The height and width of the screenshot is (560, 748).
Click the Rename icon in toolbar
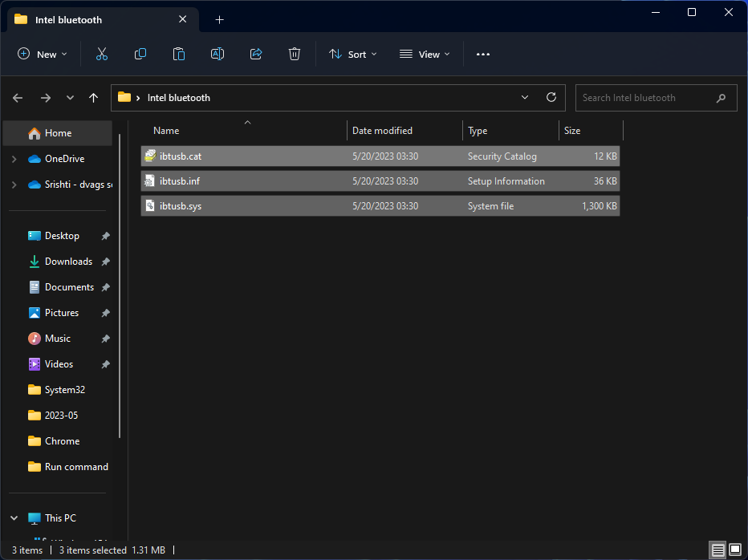click(217, 54)
